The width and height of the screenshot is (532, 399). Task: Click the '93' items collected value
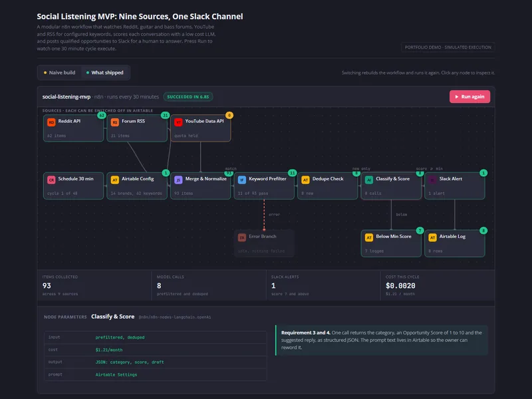pos(47,286)
